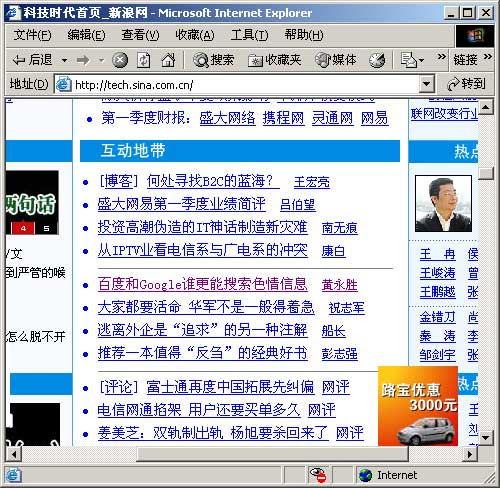This screenshot has height=488, width=500.
Task: Open the back history dropdown arrow
Action: pos(65,61)
